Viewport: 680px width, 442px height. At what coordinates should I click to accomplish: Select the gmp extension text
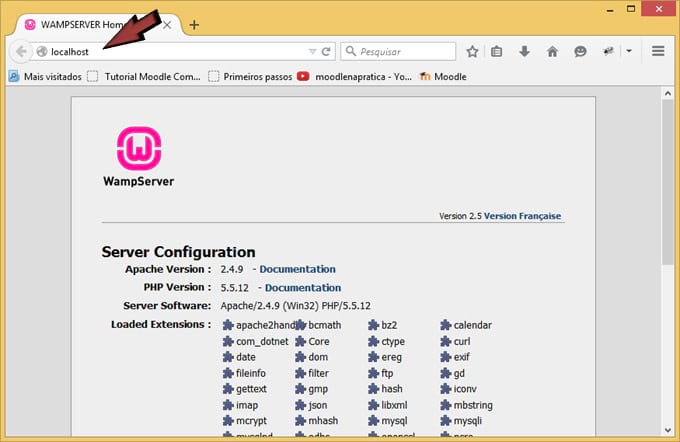(318, 389)
